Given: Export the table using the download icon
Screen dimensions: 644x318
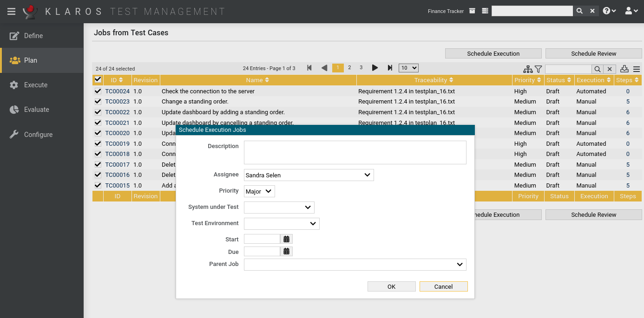Looking at the screenshot, I should pyautogui.click(x=624, y=69).
